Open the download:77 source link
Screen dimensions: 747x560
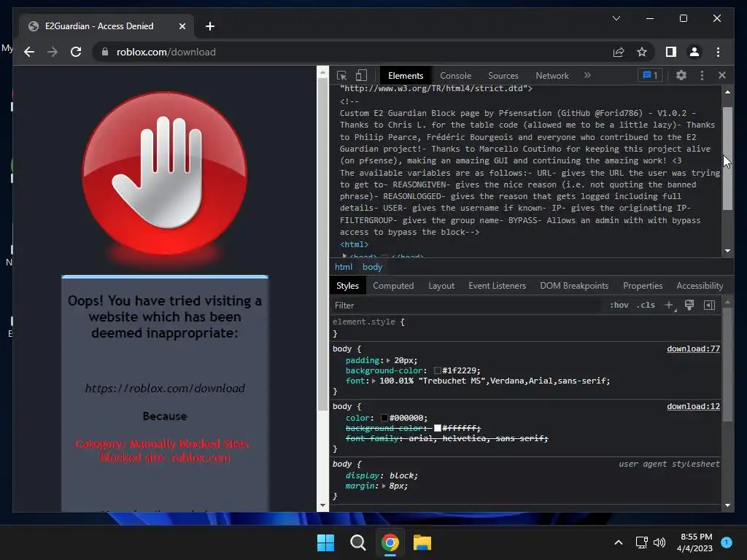point(693,349)
